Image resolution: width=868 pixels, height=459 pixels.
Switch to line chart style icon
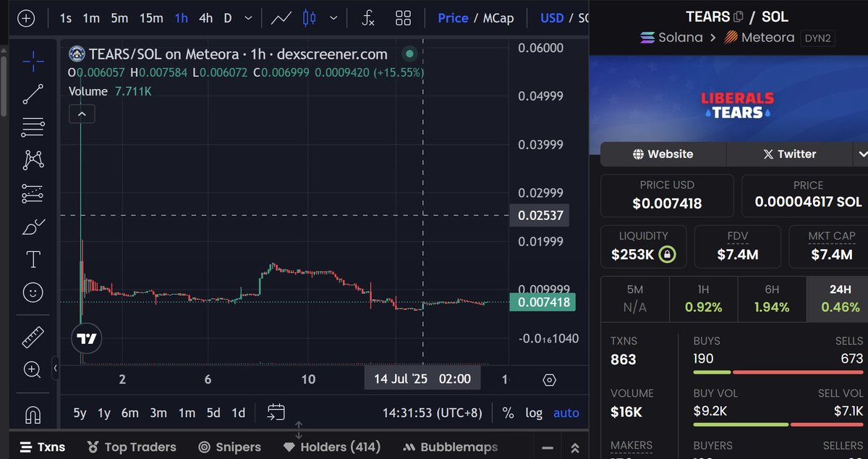281,18
